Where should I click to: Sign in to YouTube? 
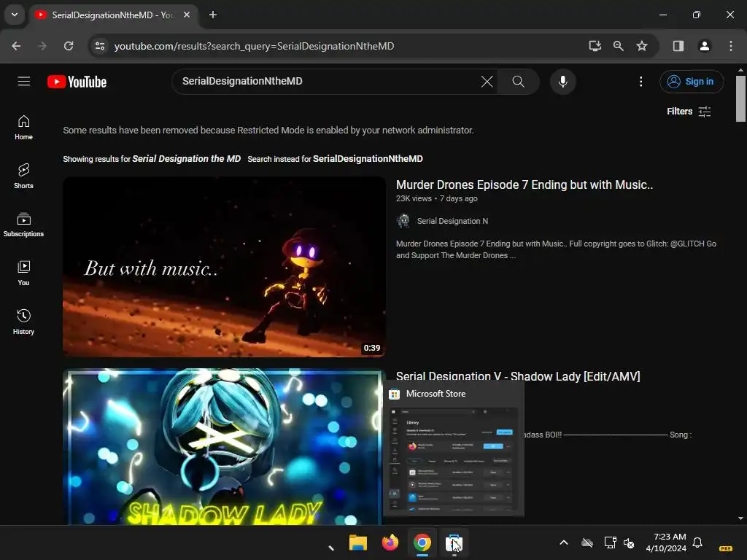pos(692,82)
